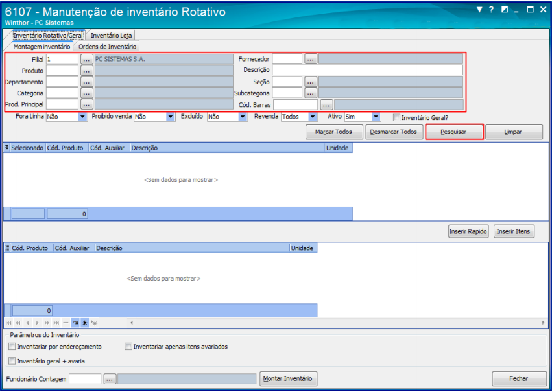Screen dimensions: 552x392
Task: Go to last record in grid navigator
Action: 56,323
